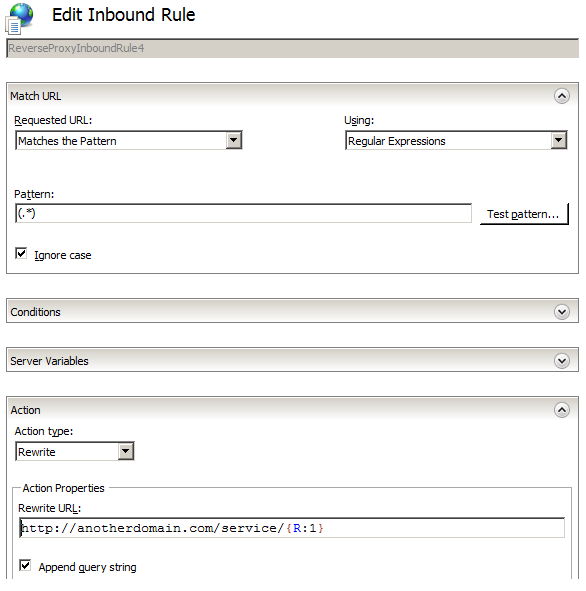The height and width of the screenshot is (591, 586).
Task: Select the Rewrite action type combo box
Action: tap(75, 451)
